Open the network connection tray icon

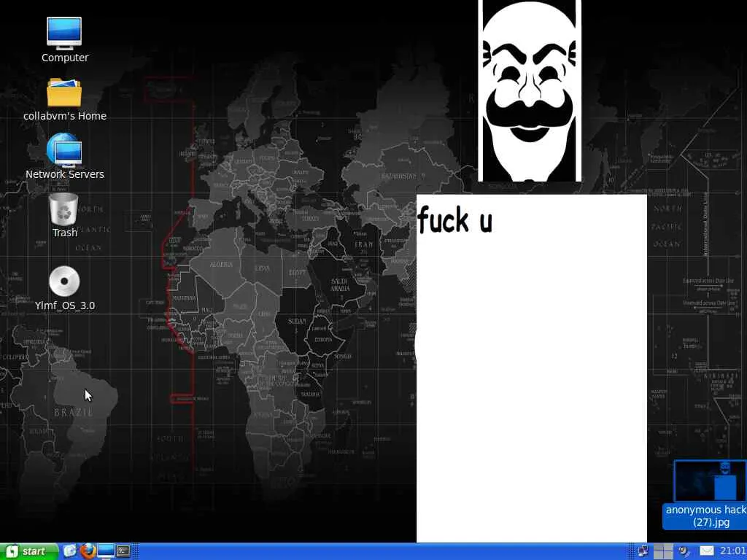[x=643, y=551]
